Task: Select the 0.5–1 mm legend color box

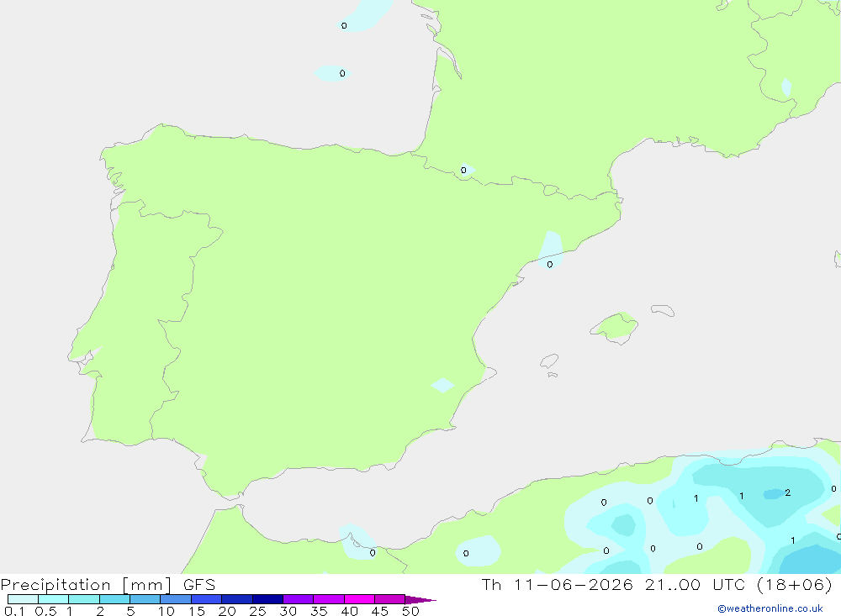Action: click(x=54, y=599)
